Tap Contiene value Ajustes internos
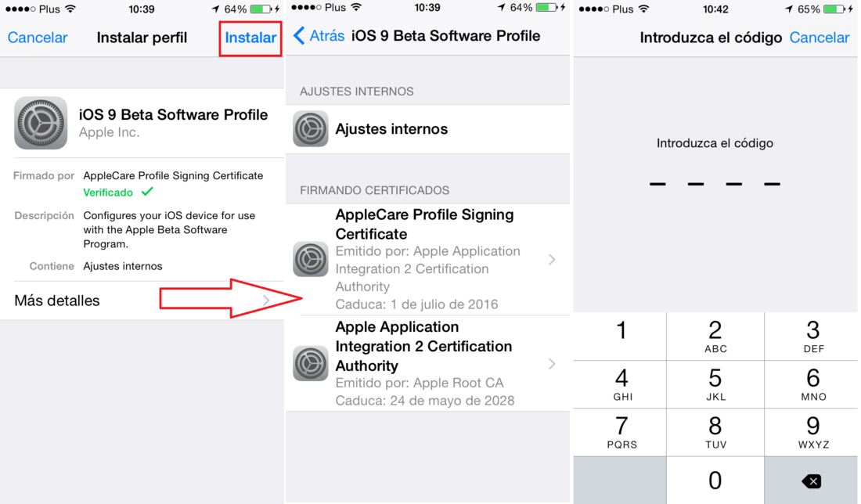 [x=122, y=266]
